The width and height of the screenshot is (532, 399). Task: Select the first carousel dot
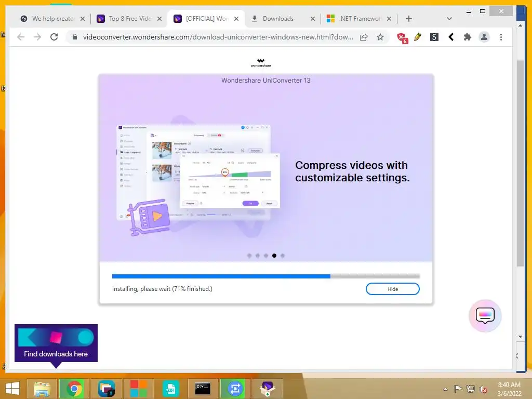coord(249,256)
